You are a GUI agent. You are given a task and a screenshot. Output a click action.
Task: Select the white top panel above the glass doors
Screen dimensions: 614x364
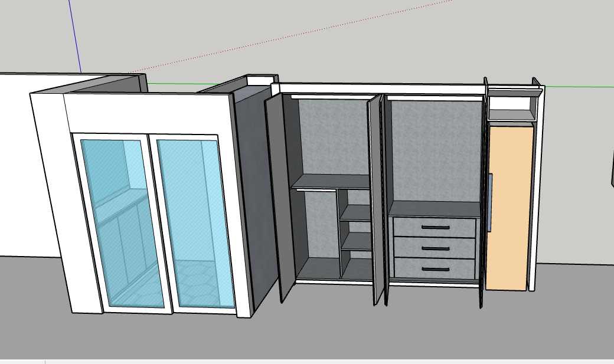(x=147, y=113)
